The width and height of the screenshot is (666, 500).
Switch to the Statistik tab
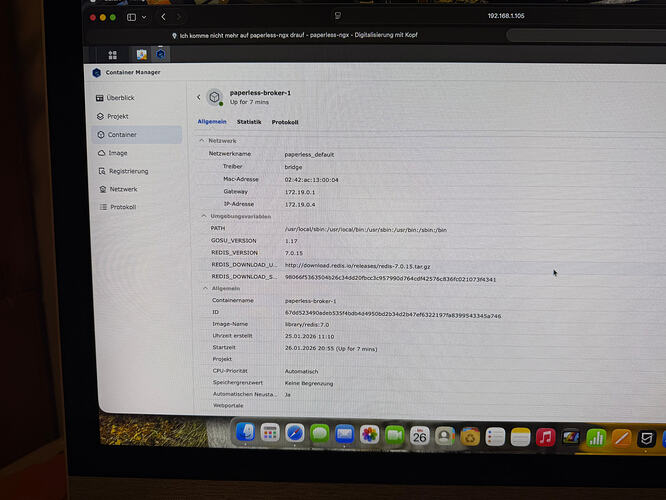click(x=249, y=122)
